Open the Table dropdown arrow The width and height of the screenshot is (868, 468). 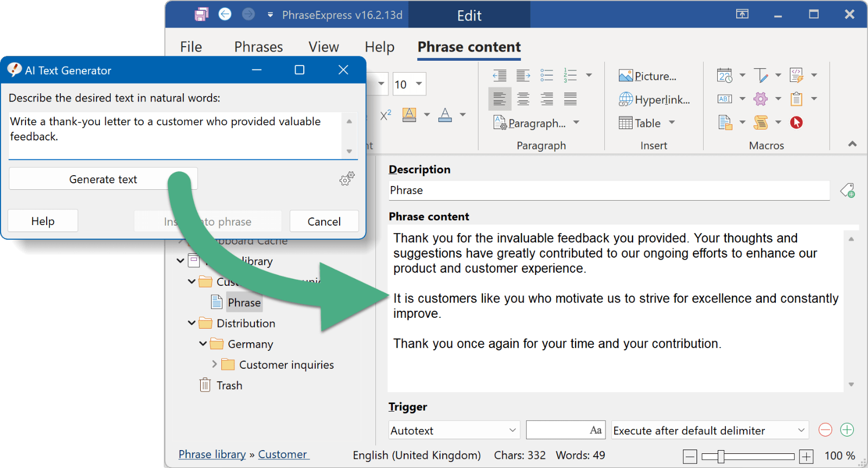(672, 123)
